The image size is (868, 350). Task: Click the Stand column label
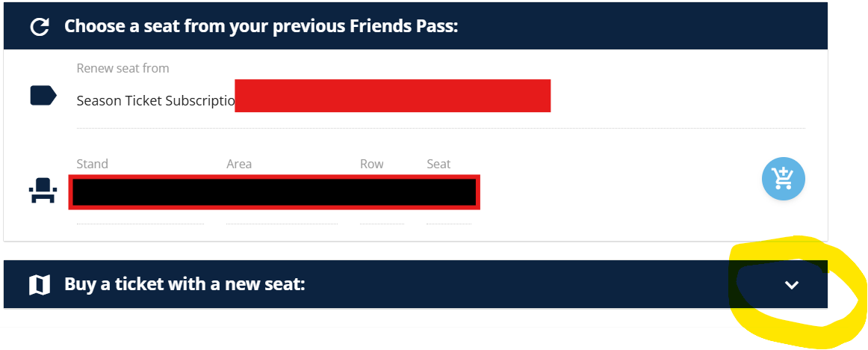(x=92, y=164)
